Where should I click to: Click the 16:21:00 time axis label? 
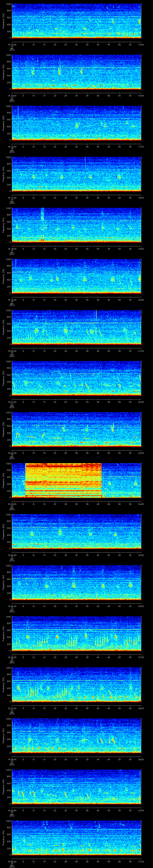[x=12, y=402]
